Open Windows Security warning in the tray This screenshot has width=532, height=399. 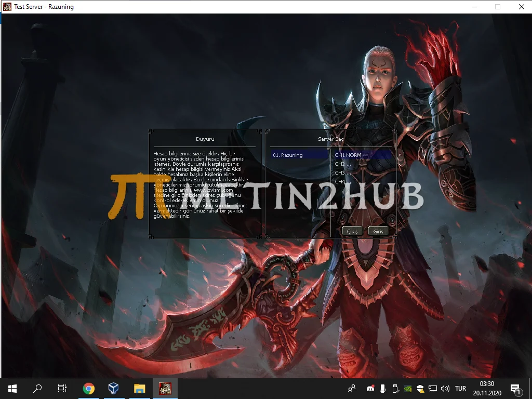coord(420,388)
